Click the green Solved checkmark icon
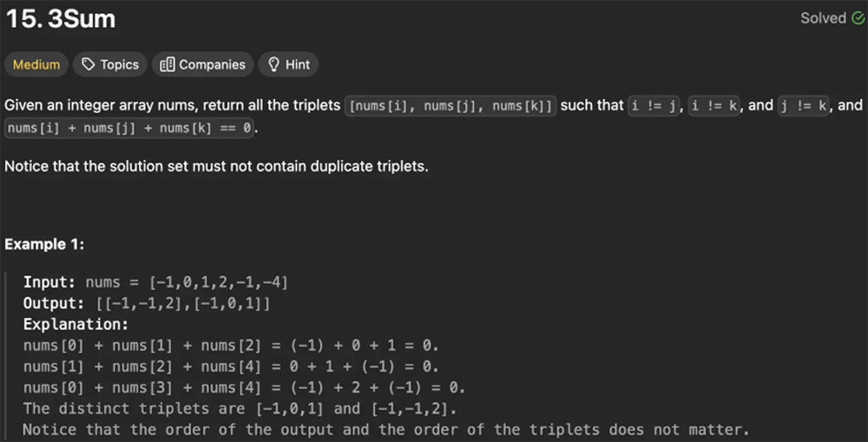 tap(858, 18)
